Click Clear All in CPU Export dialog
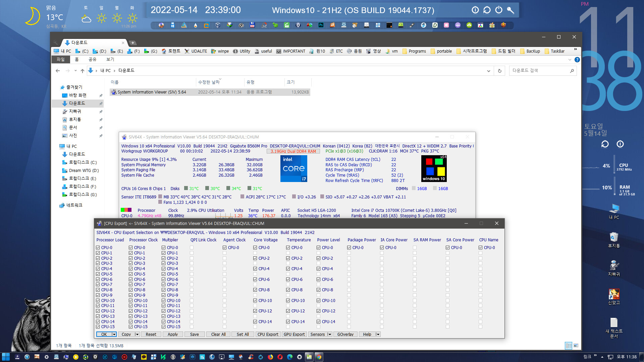The image size is (644, 362). point(218,335)
